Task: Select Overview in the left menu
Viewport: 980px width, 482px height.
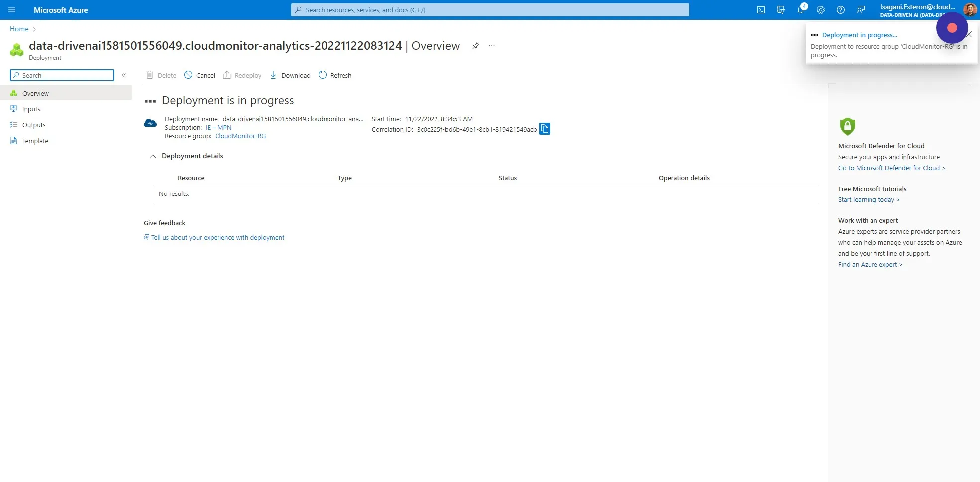Action: tap(66, 93)
